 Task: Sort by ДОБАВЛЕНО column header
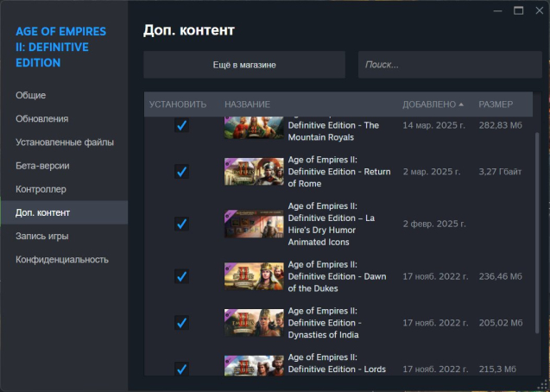click(433, 104)
